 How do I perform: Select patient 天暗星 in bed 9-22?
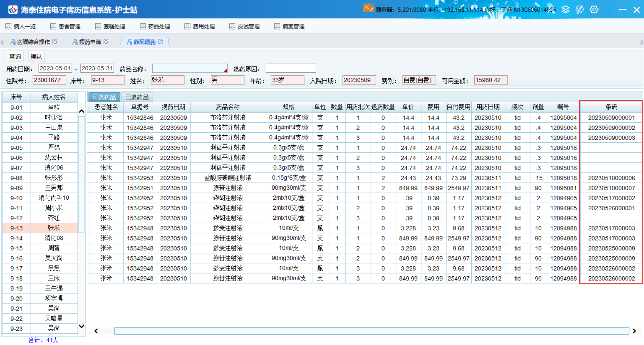click(40, 319)
